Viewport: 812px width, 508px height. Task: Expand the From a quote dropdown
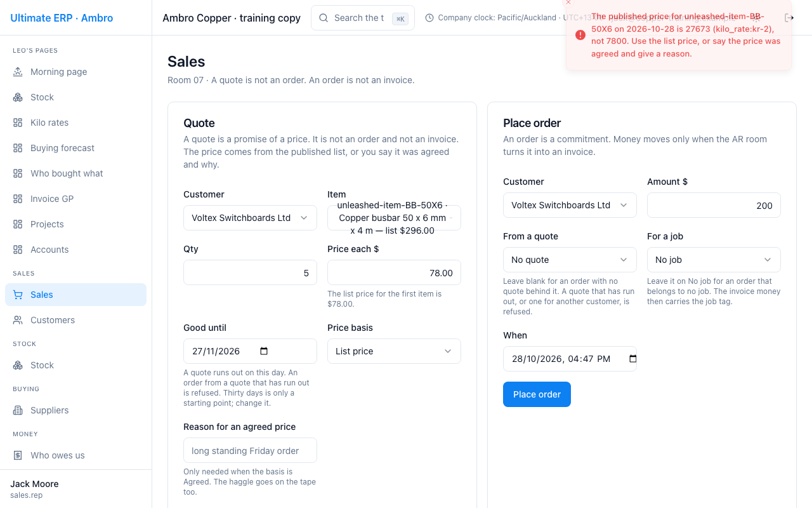[570, 260]
